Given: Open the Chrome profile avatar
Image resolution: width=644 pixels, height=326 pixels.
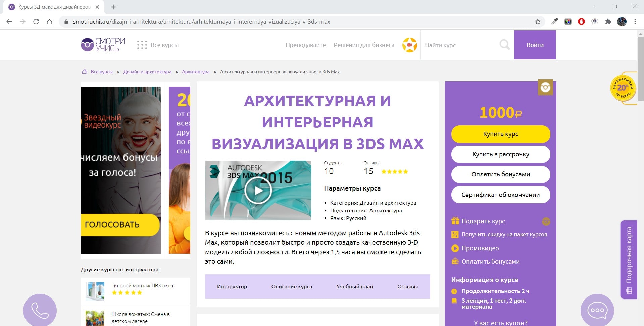Looking at the screenshot, I should pyautogui.click(x=622, y=22).
